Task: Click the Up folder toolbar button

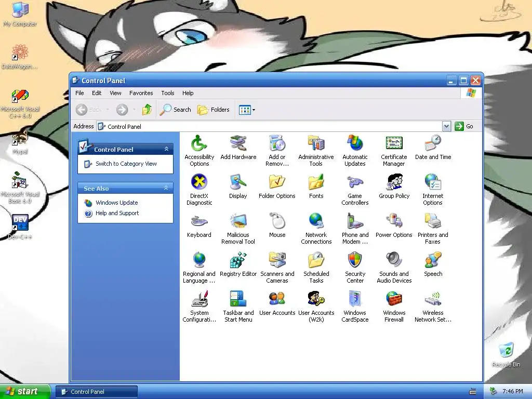Action: pos(147,110)
